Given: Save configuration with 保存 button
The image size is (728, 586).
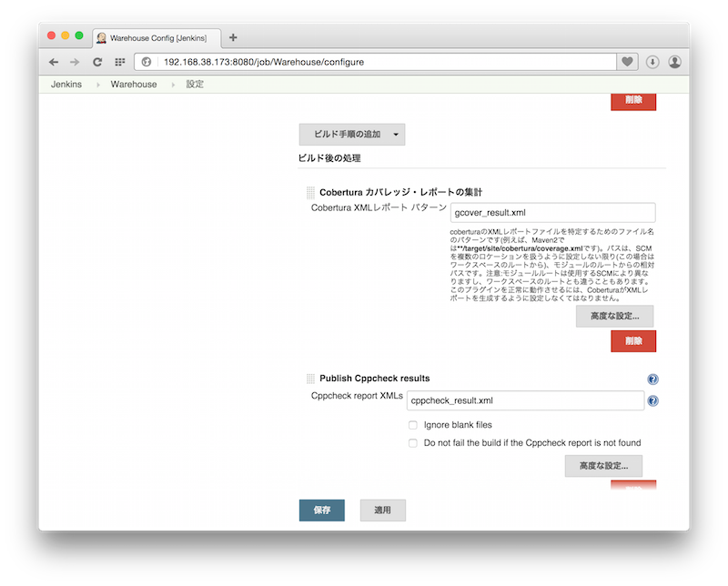Looking at the screenshot, I should click(321, 510).
